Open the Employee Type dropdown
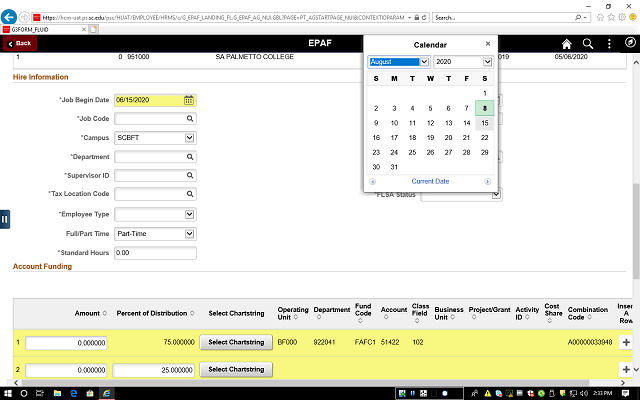This screenshot has height=400, width=640. pos(155,214)
